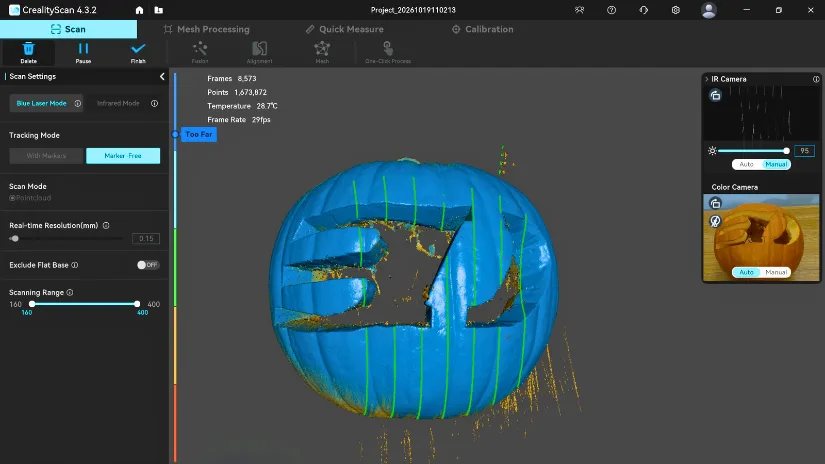
Task: Click the Color Camera heading
Action: coord(735,187)
